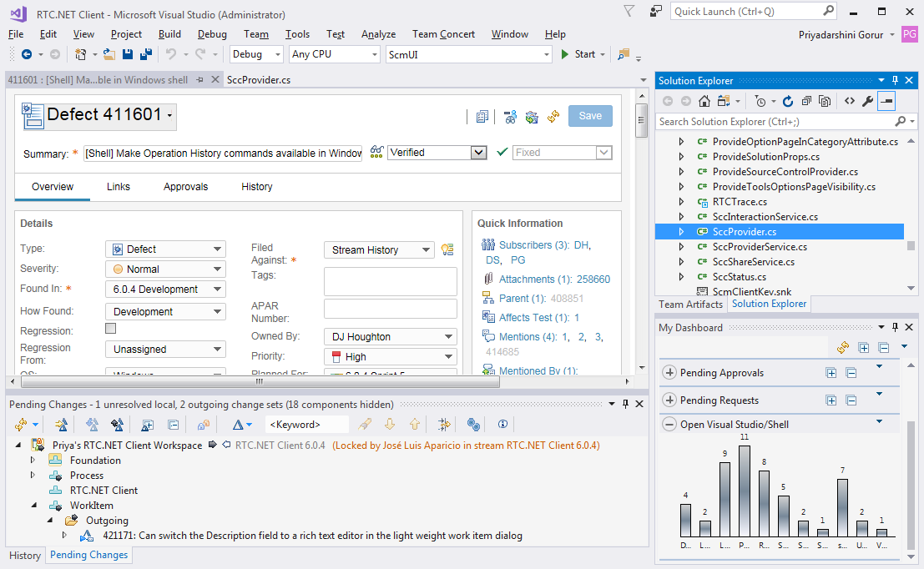Open the Debug configuration dropdown

click(256, 54)
